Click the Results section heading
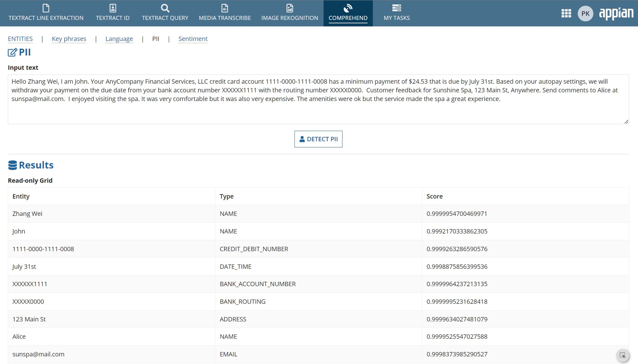This screenshot has width=638, height=364. pos(36,165)
